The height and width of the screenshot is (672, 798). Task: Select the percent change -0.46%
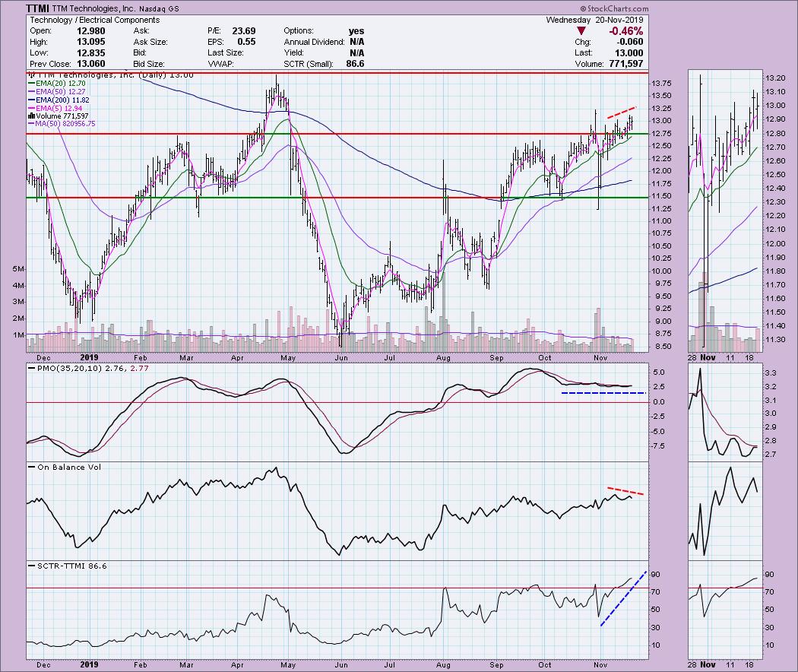coord(626,31)
